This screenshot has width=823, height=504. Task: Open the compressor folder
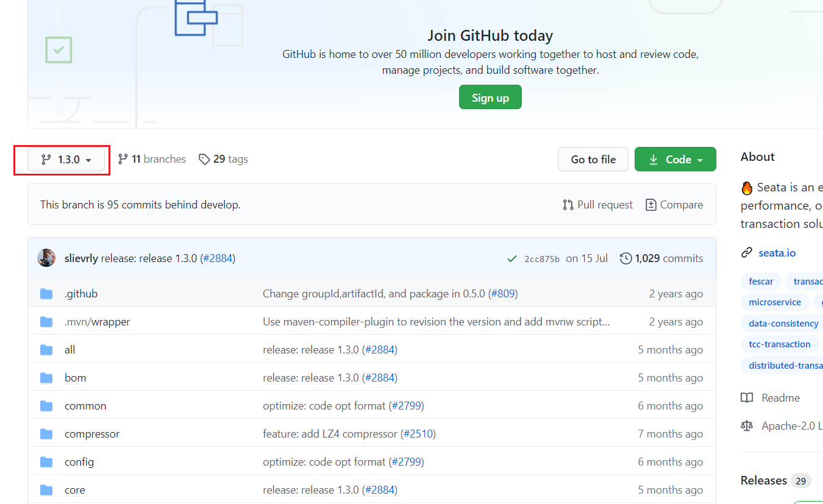pyautogui.click(x=92, y=434)
